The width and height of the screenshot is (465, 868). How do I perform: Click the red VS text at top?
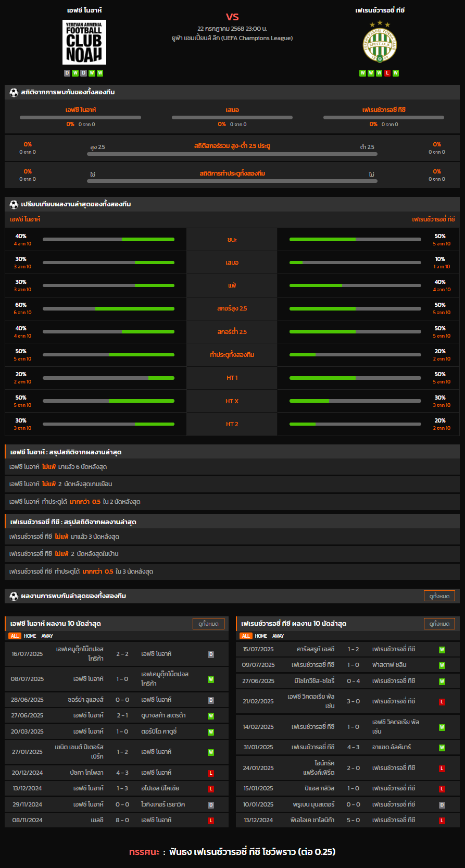click(232, 17)
